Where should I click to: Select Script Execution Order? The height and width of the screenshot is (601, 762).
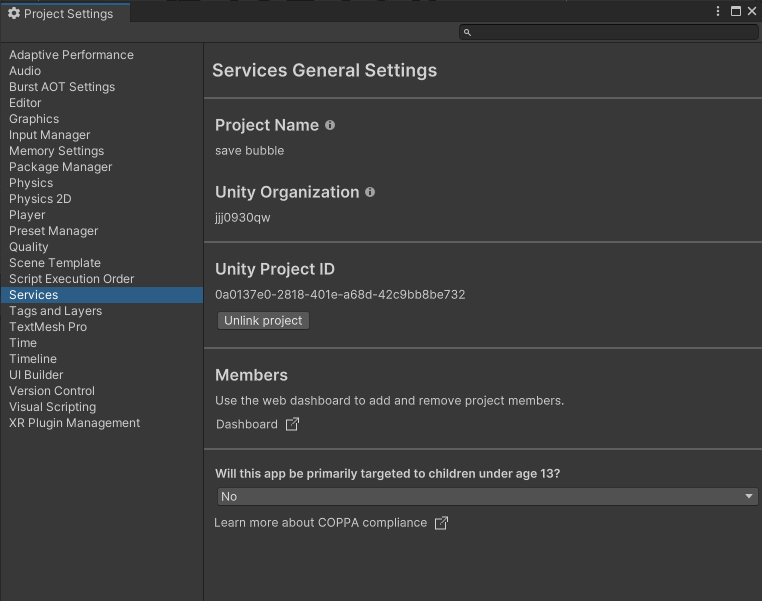71,279
